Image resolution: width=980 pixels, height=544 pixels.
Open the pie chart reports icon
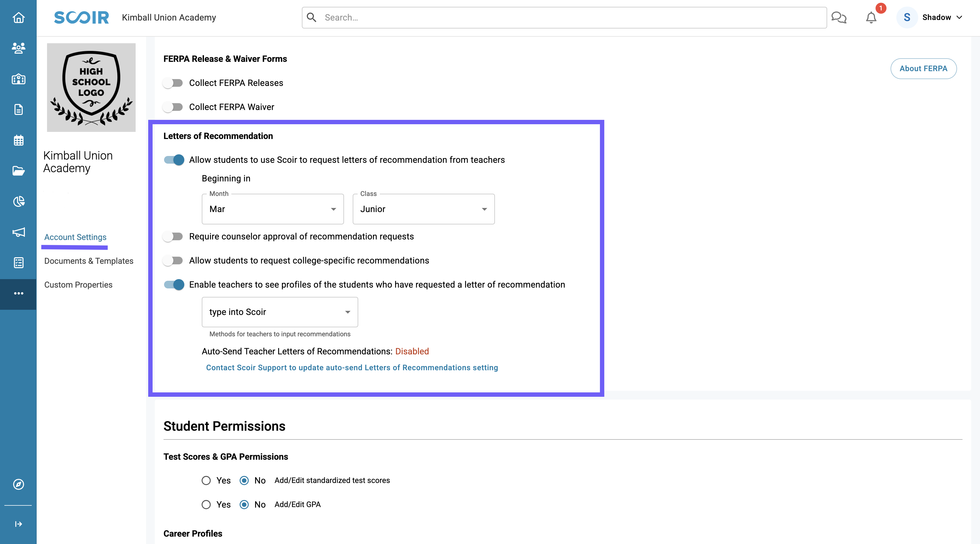point(18,201)
